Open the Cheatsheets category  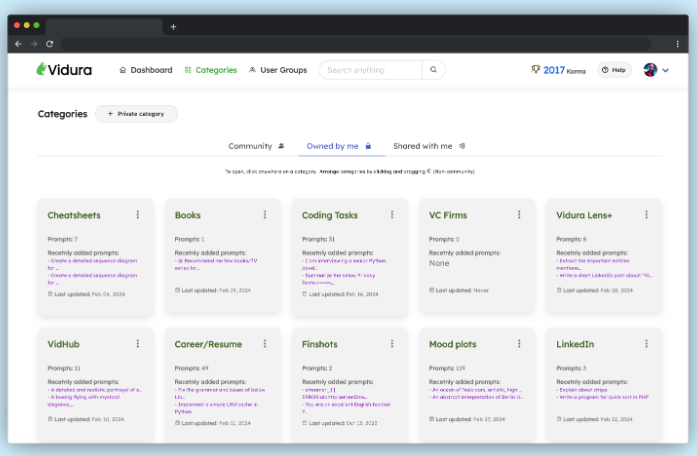96,257
